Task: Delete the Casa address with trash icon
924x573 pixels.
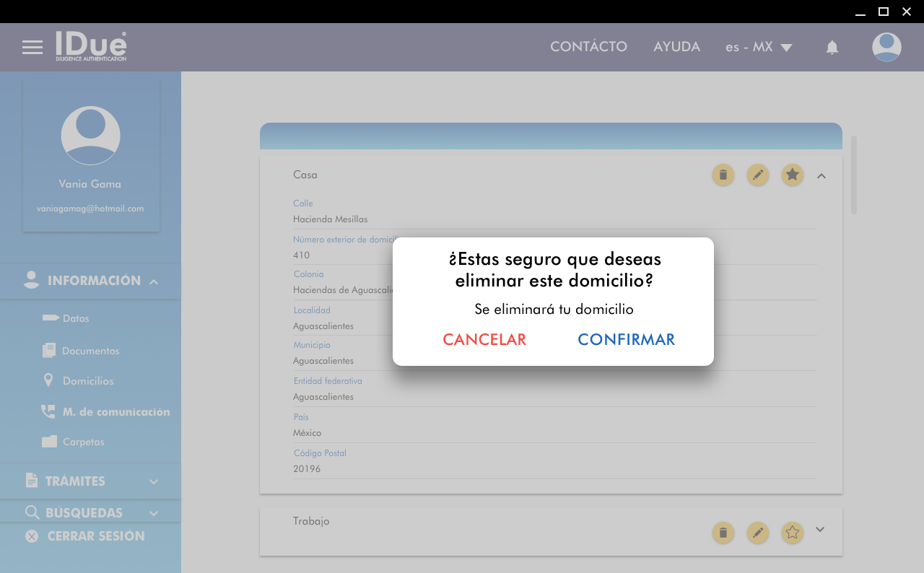Action: pyautogui.click(x=723, y=175)
